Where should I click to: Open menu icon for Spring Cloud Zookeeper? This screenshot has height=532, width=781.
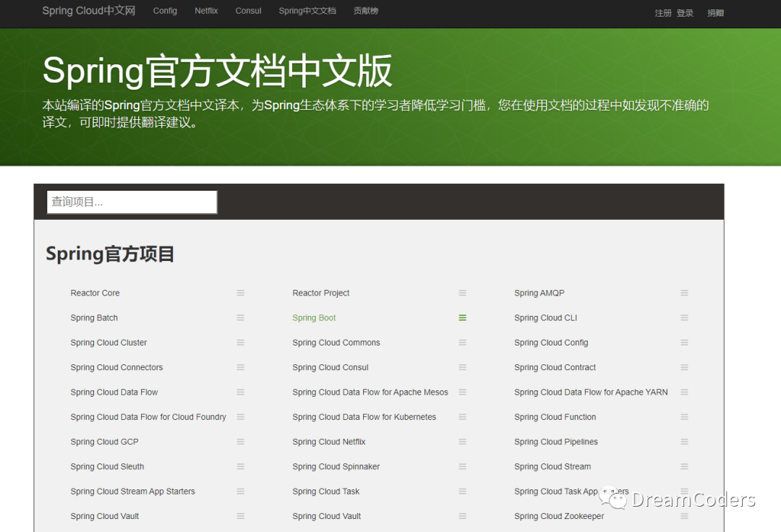click(684, 516)
